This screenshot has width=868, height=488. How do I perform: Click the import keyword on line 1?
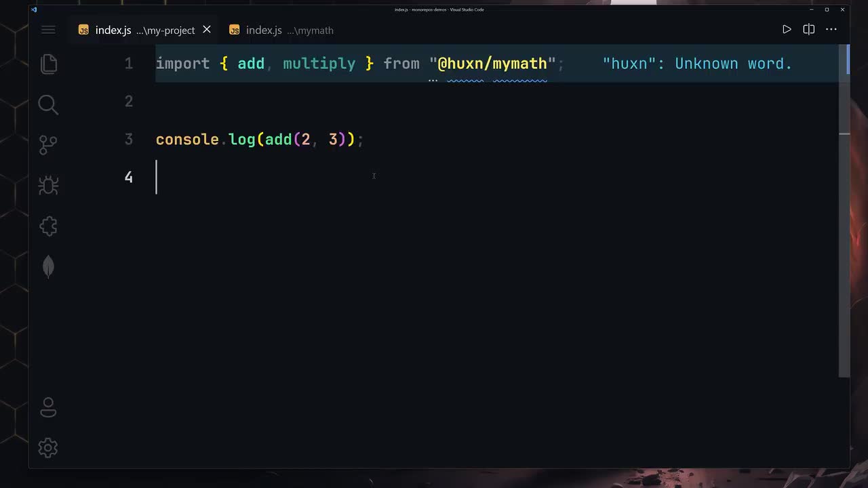(x=183, y=64)
